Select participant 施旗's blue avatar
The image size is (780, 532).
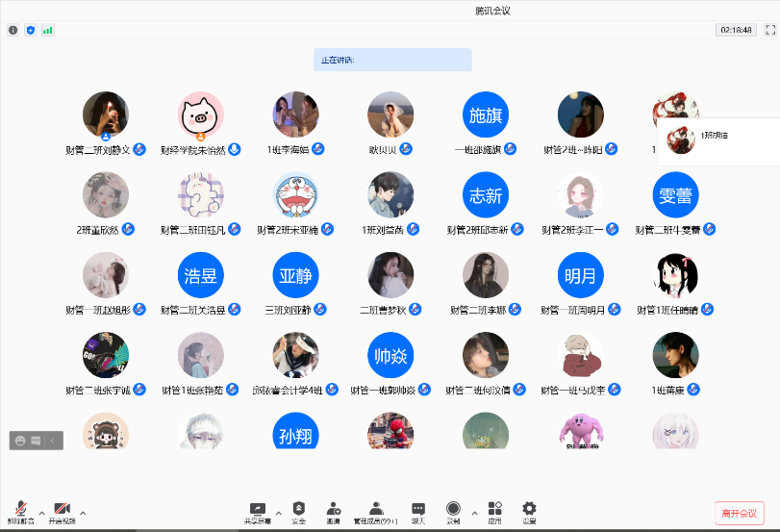pos(486,115)
